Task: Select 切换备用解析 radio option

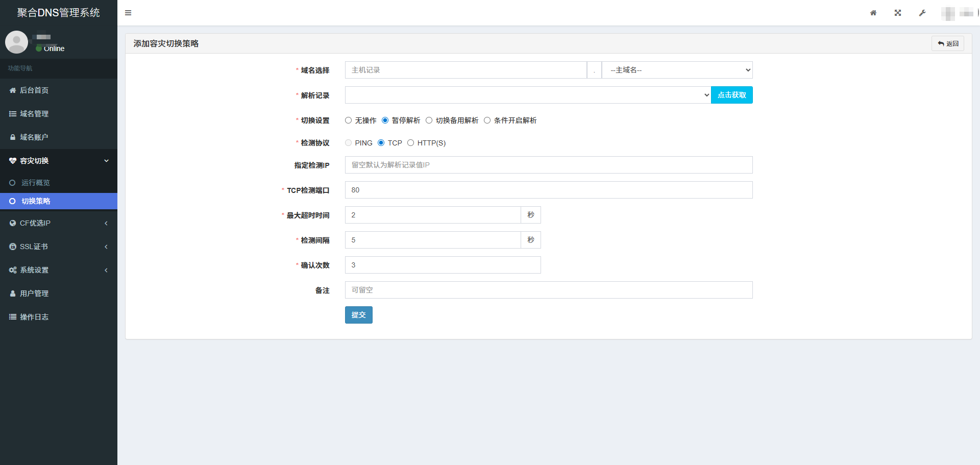Action: [x=429, y=120]
